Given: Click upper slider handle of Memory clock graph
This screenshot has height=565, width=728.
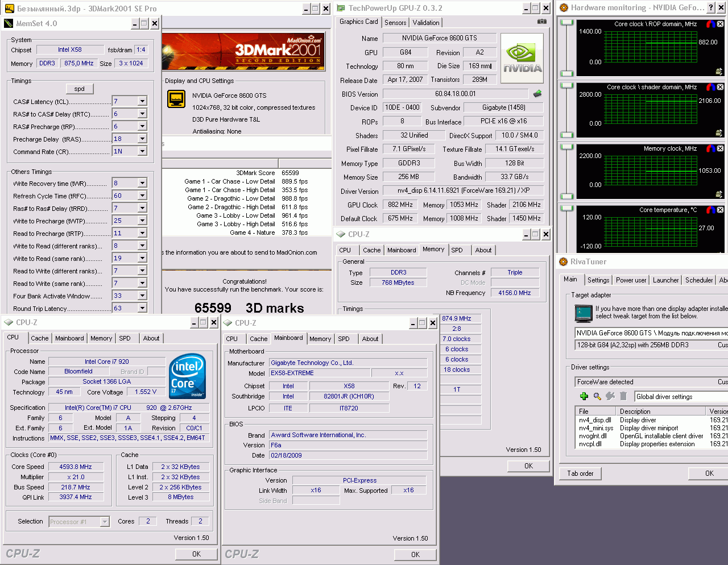Looking at the screenshot, I should pos(566,148).
